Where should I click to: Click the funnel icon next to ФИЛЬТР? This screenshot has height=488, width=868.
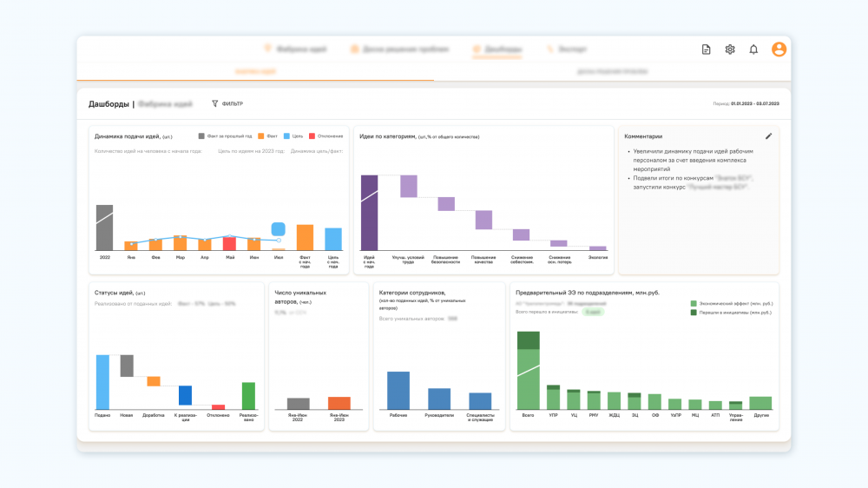[x=215, y=103]
